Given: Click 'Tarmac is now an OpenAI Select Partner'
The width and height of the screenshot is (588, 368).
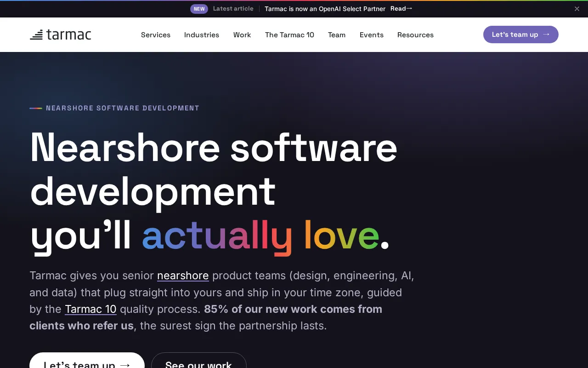Looking at the screenshot, I should pyautogui.click(x=325, y=9).
